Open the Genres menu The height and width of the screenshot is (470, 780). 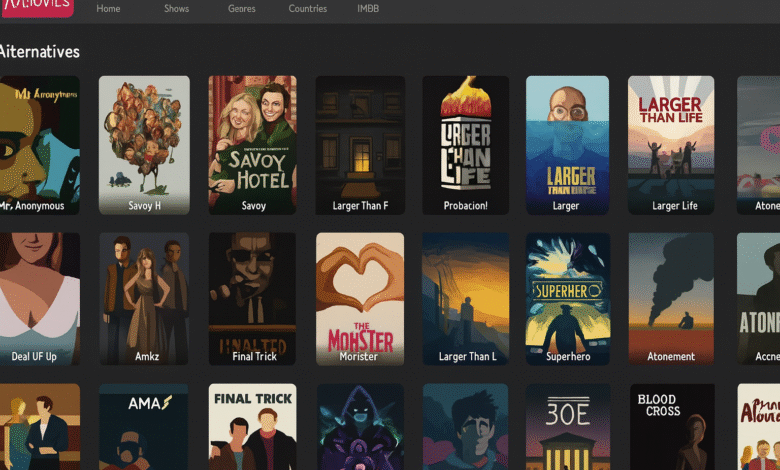(242, 9)
